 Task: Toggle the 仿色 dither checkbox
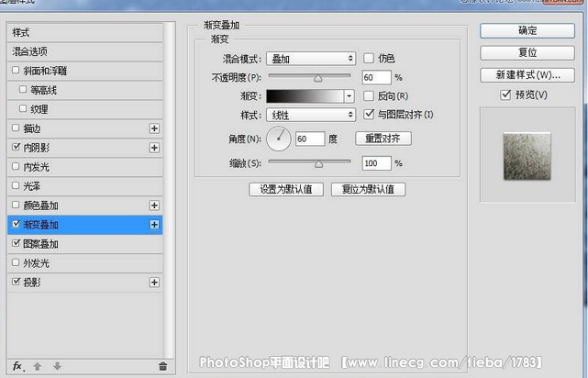tap(369, 58)
